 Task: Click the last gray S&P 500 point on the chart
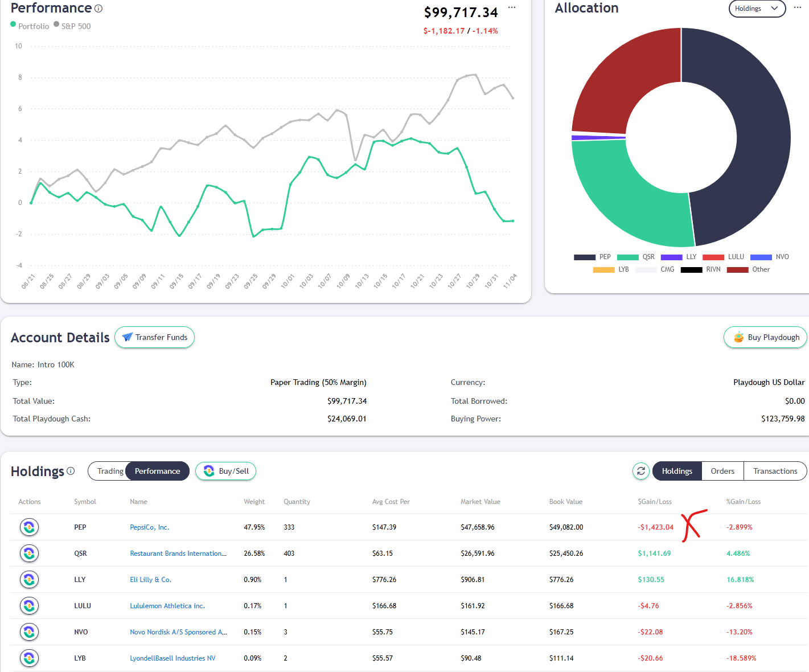pyautogui.click(x=513, y=98)
